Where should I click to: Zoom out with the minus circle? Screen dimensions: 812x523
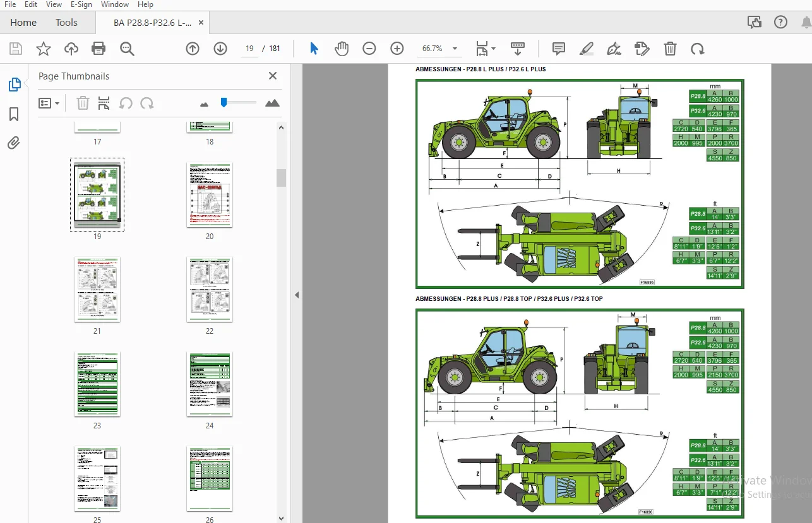pos(369,49)
